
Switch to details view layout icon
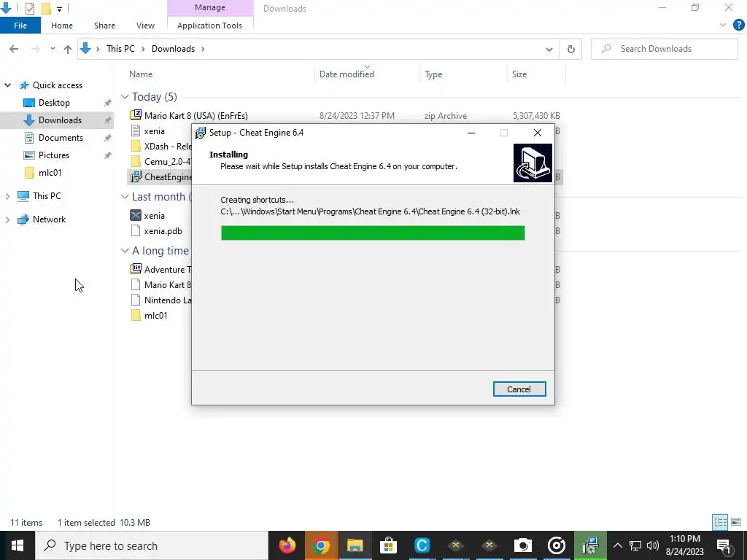point(720,522)
